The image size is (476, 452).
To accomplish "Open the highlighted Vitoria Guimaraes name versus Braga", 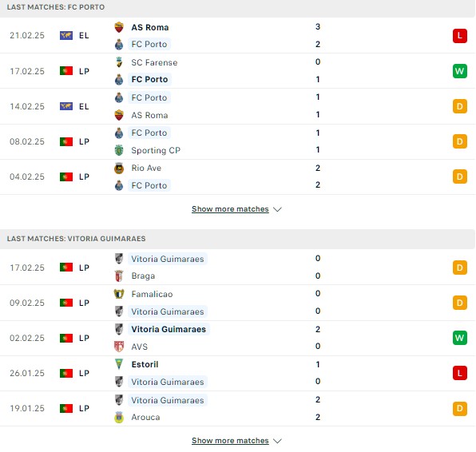I will [168, 259].
